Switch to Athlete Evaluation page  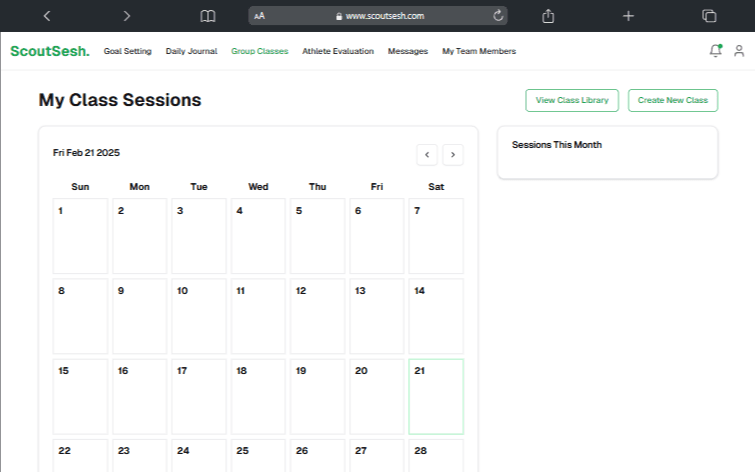[x=338, y=51]
